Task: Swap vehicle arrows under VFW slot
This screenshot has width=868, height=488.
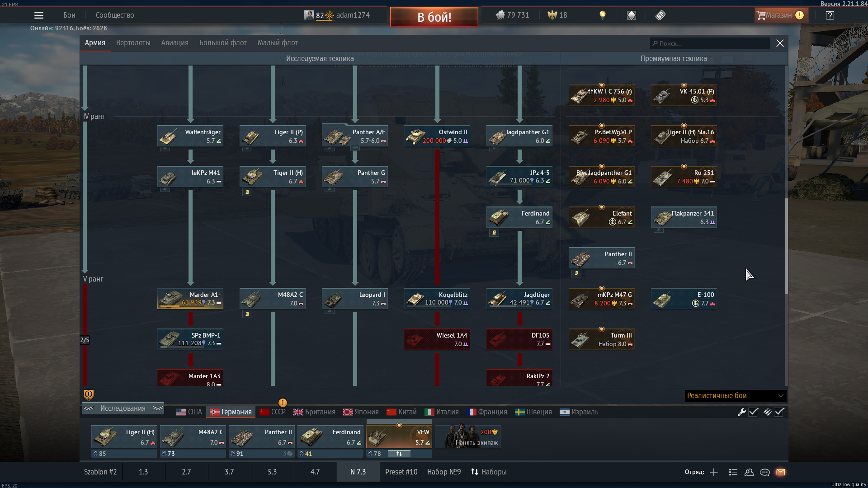Action: [x=399, y=454]
